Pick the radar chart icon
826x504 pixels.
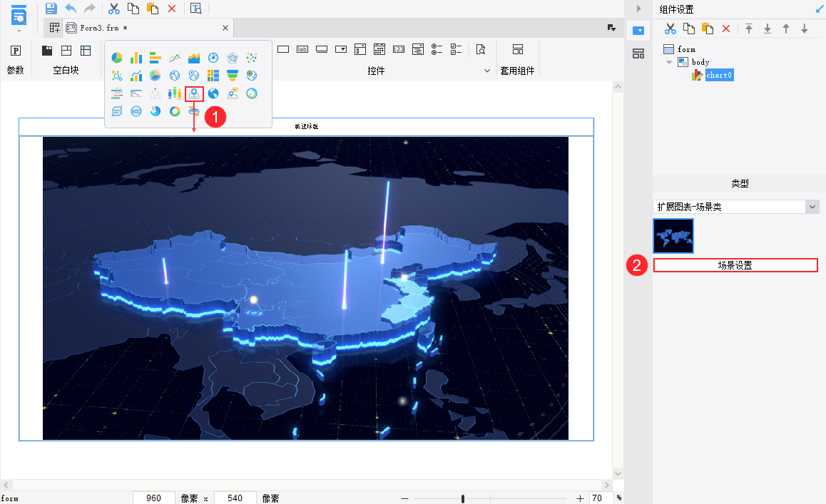pyautogui.click(x=233, y=58)
